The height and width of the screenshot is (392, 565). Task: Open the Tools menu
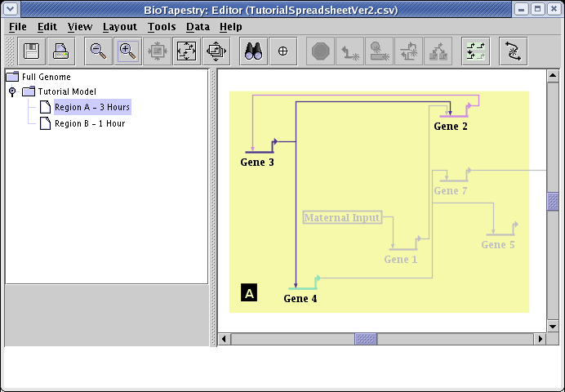pos(162,27)
